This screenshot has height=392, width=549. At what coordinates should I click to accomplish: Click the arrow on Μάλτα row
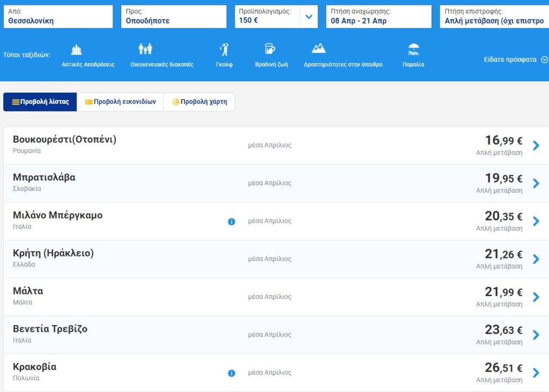pos(536,297)
